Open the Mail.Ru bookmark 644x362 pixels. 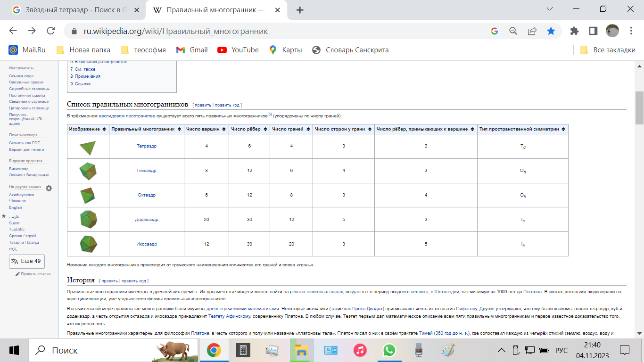click(27, 50)
